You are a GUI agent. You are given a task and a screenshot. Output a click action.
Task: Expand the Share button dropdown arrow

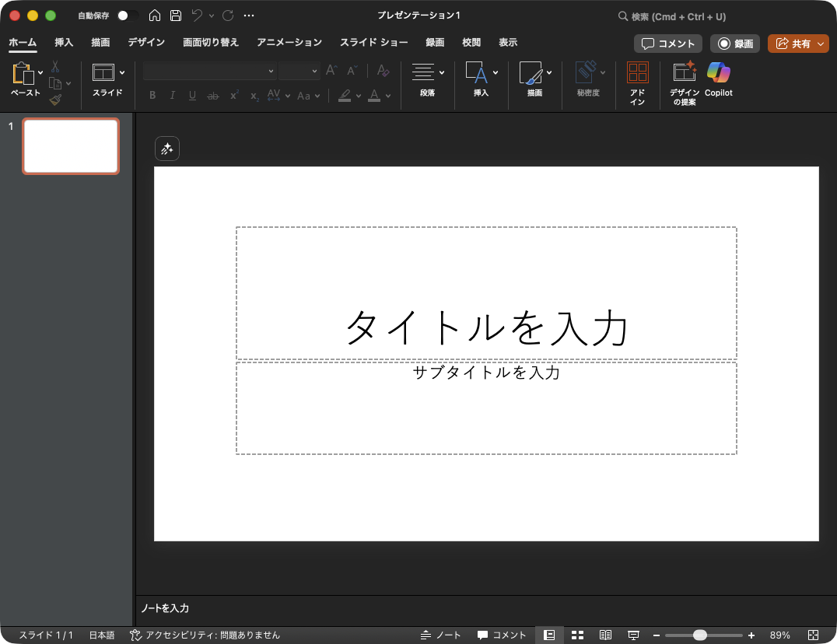tap(821, 44)
